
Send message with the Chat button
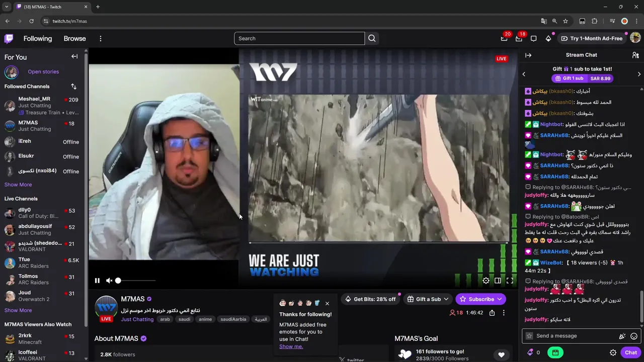pyautogui.click(x=631, y=352)
